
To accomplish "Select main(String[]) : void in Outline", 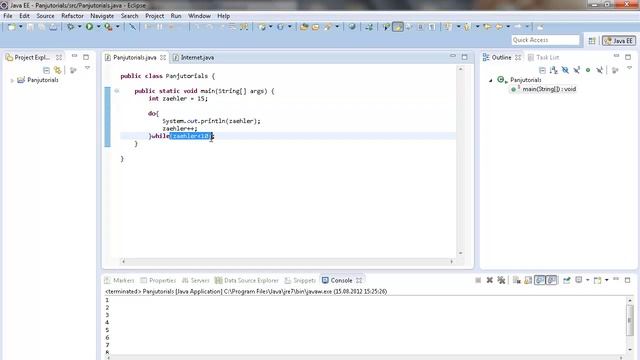I will coord(543,89).
